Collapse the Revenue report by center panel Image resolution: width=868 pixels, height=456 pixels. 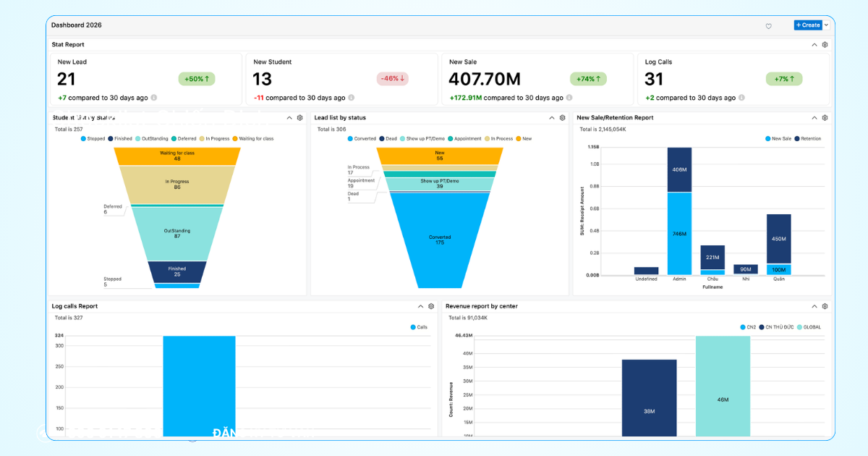coord(814,306)
